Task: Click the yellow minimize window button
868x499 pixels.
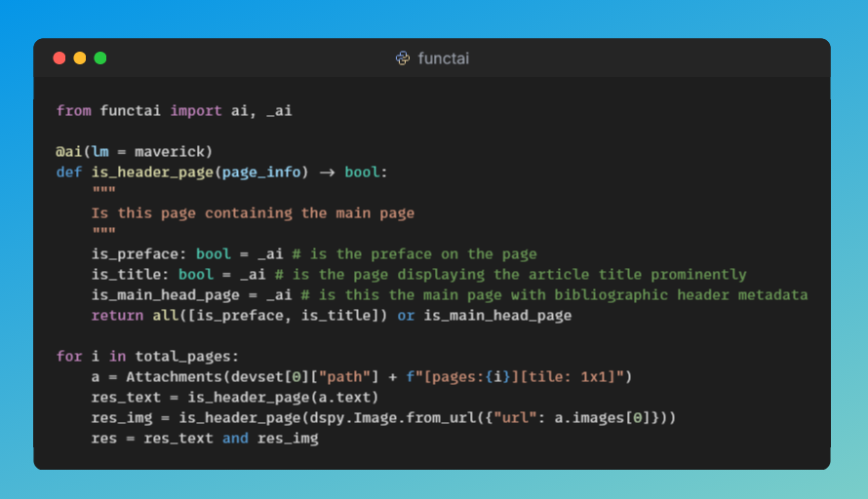Action: click(80, 58)
